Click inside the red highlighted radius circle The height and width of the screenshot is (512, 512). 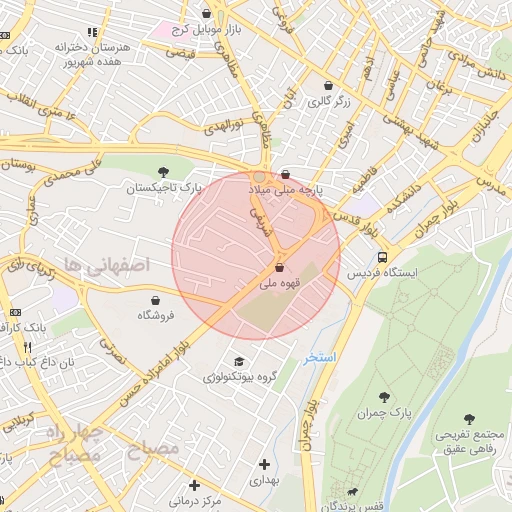point(256,256)
